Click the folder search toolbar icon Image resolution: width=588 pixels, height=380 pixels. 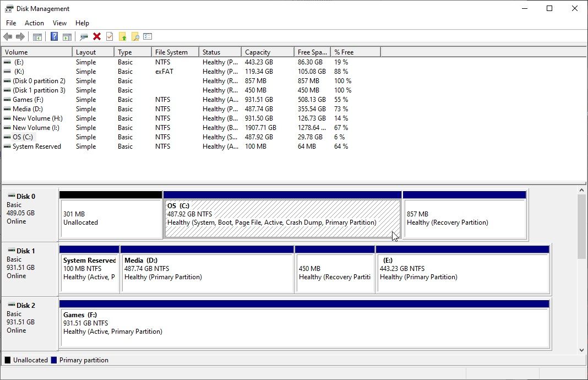(135, 36)
